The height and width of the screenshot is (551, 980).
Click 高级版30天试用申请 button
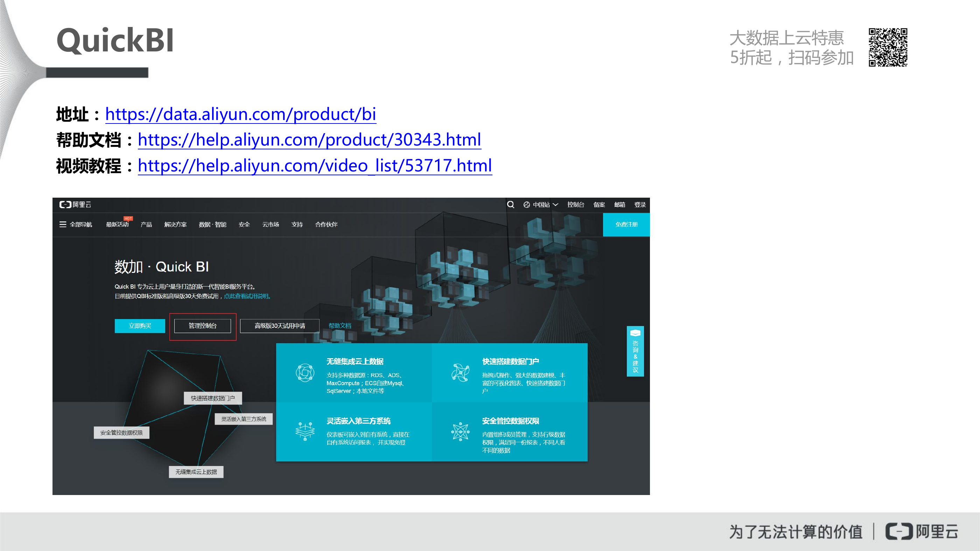click(280, 326)
